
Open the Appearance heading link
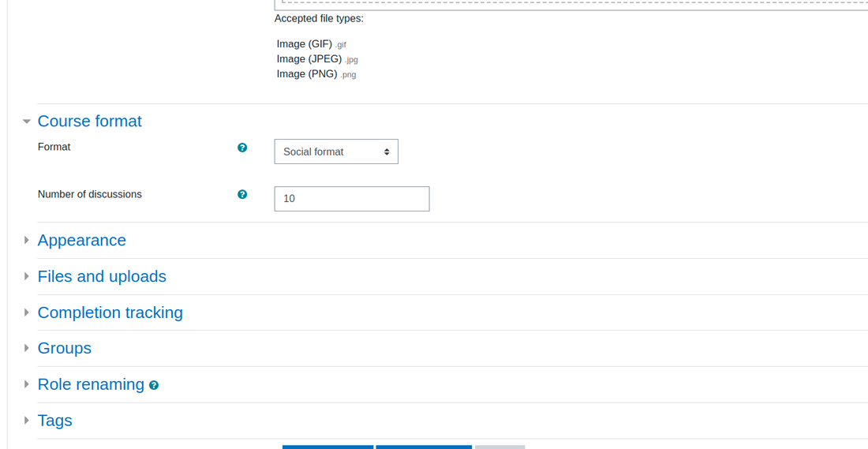(82, 240)
